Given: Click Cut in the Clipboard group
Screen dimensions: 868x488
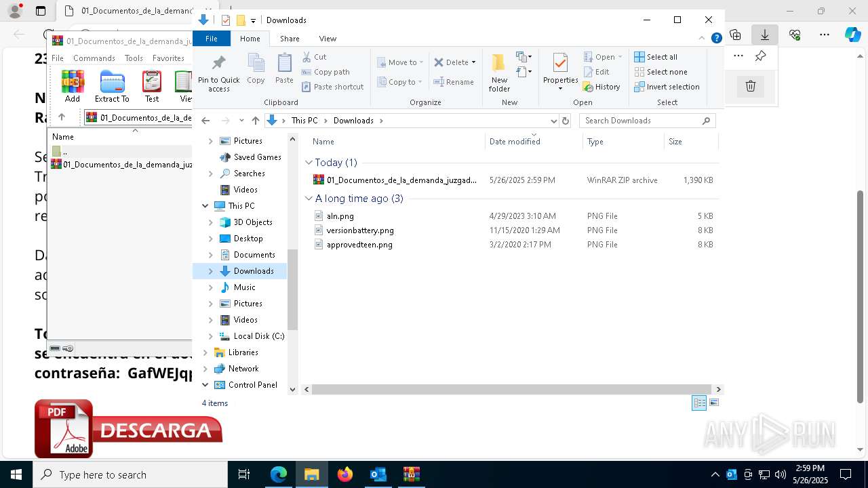Looking at the screenshot, I should tap(314, 57).
